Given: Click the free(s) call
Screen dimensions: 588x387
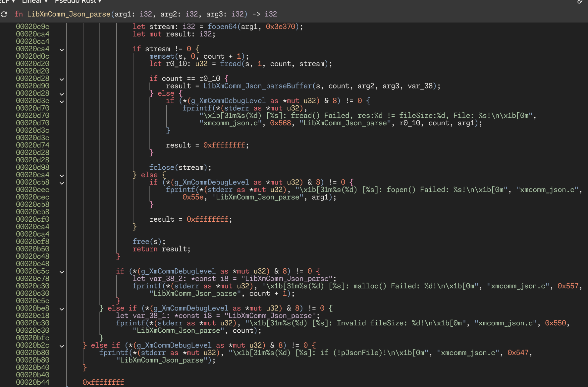Looking at the screenshot, I should click(149, 242).
